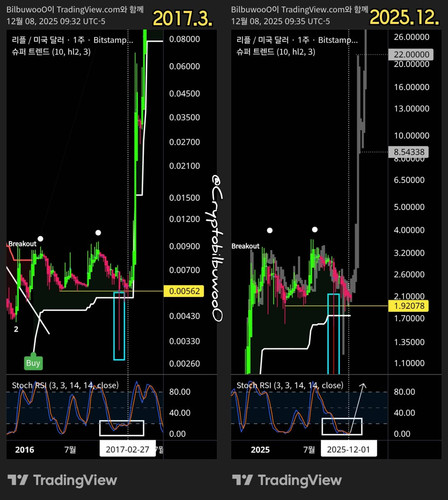Viewport: 448px width, 500px height.
Task: Click the 0.08000 price axis value
Action: click(x=184, y=39)
